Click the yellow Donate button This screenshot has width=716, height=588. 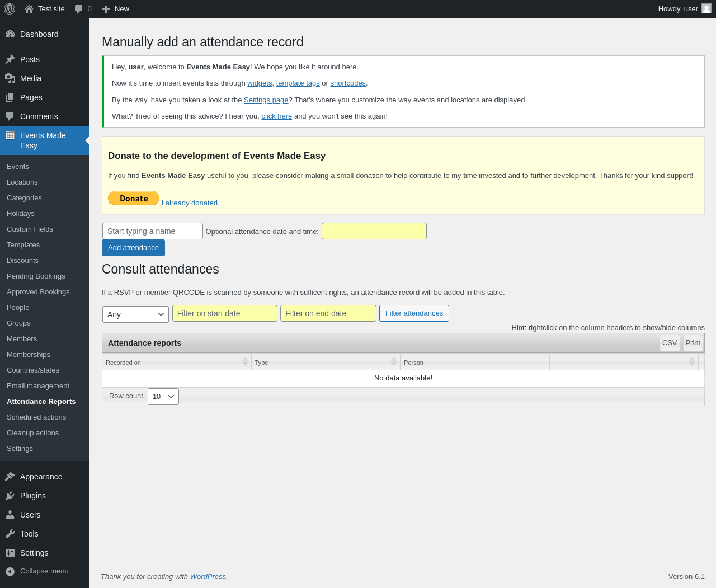pyautogui.click(x=134, y=198)
